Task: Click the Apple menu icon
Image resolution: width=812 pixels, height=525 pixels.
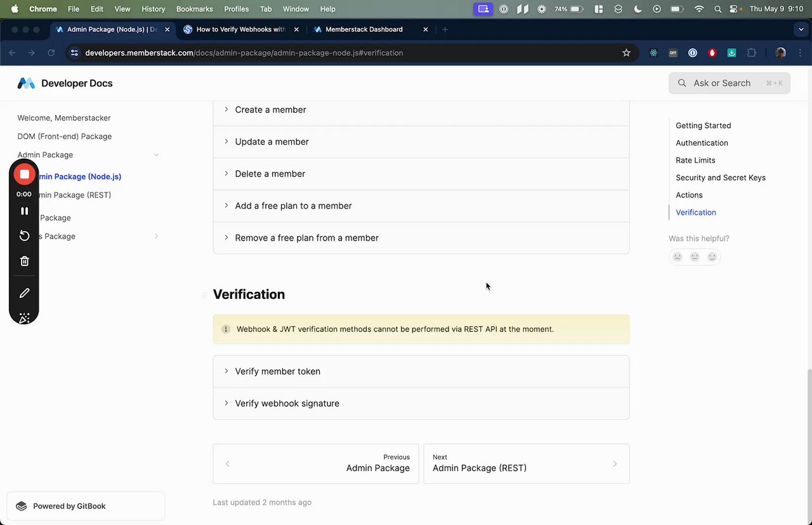Action: [15, 9]
